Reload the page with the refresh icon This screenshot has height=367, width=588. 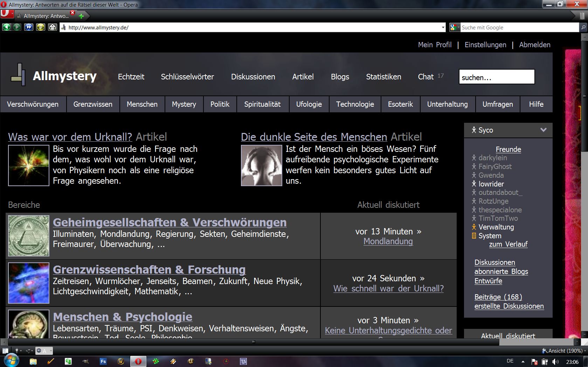(x=41, y=27)
